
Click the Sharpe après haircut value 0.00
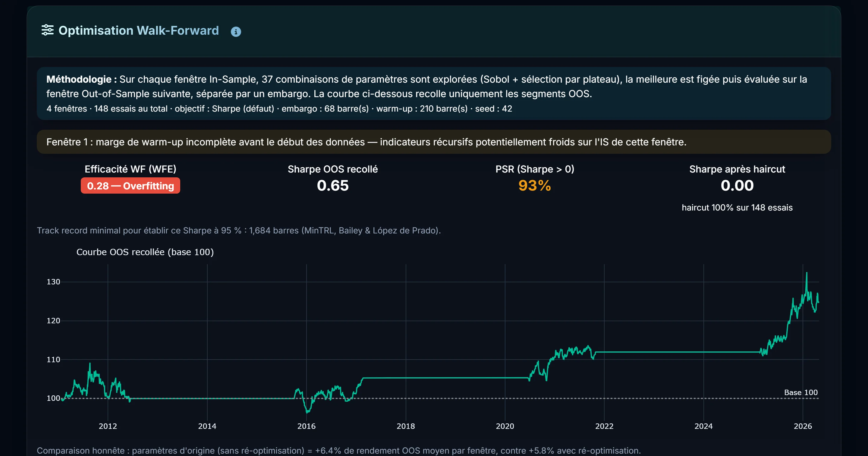(x=737, y=185)
